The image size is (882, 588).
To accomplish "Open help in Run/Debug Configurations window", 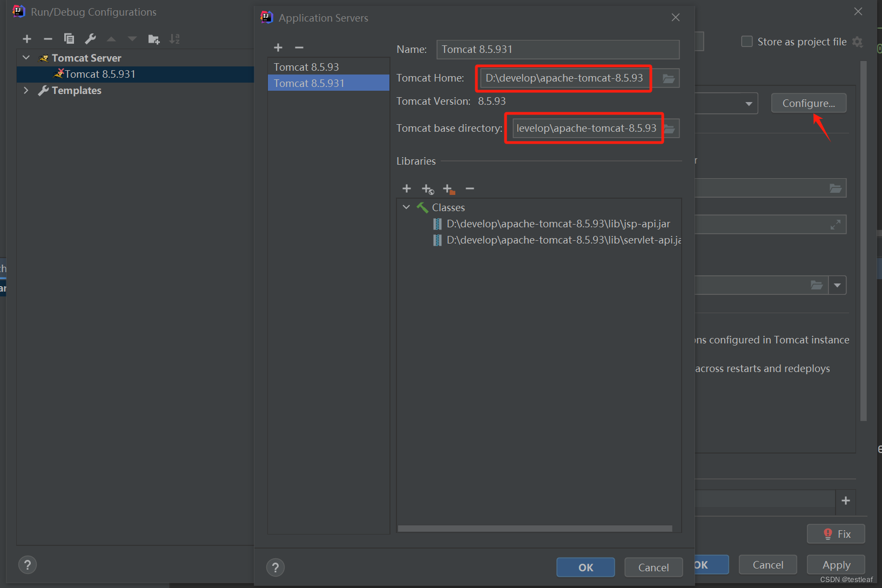I will [x=28, y=565].
